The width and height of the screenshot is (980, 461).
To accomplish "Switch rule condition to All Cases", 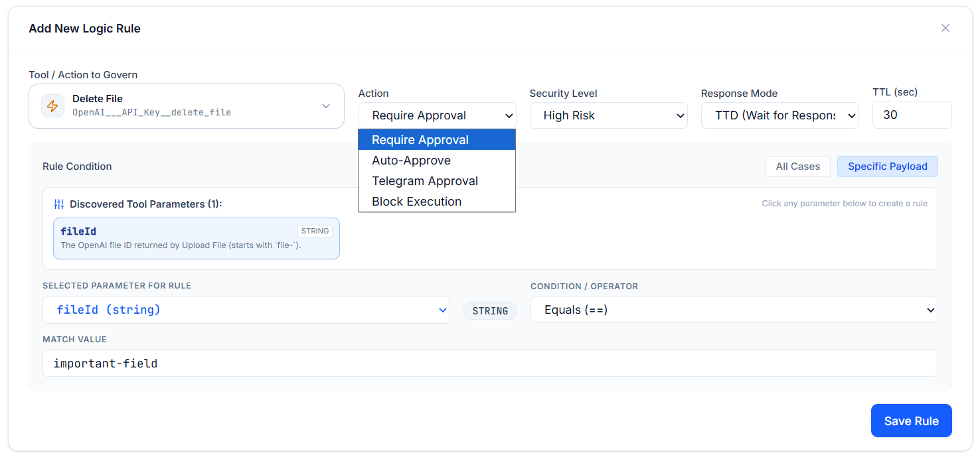I will [x=797, y=166].
